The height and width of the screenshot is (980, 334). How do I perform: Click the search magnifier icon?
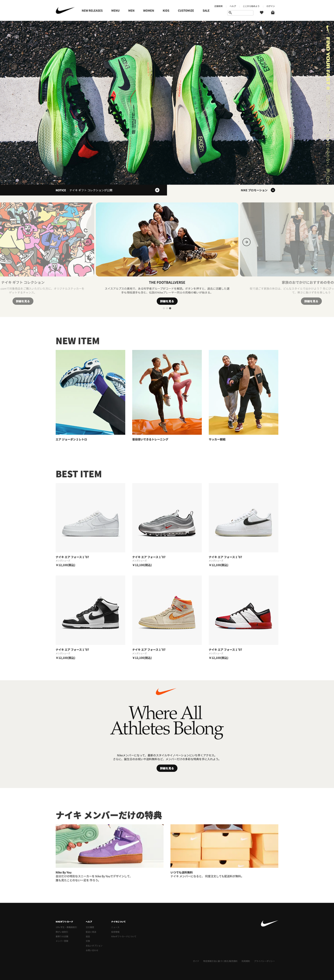(230, 13)
